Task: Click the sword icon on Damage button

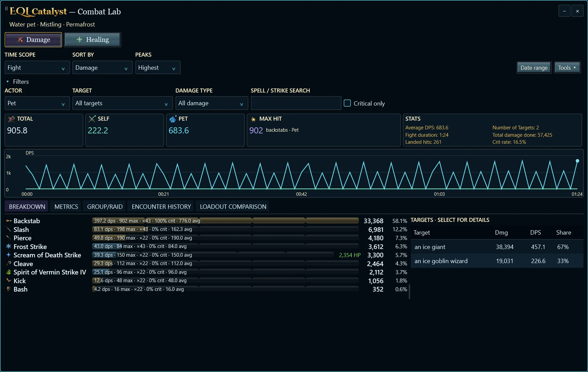Action: 20,40
